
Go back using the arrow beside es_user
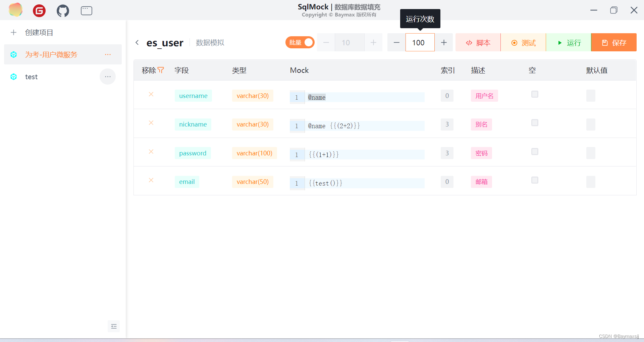click(x=137, y=42)
